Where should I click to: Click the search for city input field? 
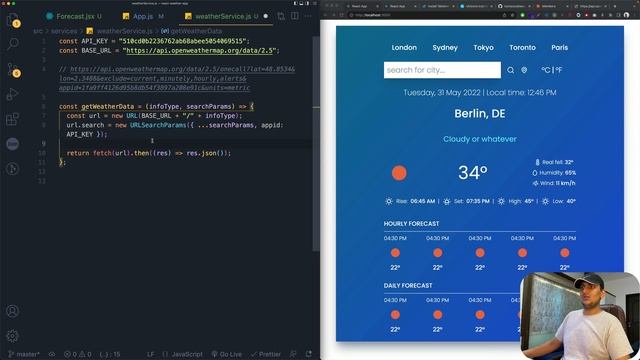(442, 70)
